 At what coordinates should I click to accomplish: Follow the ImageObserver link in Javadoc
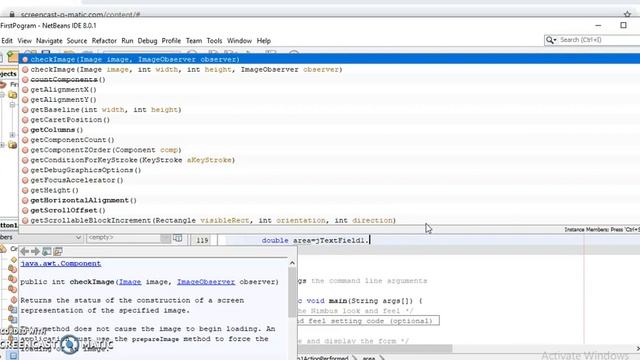206,282
